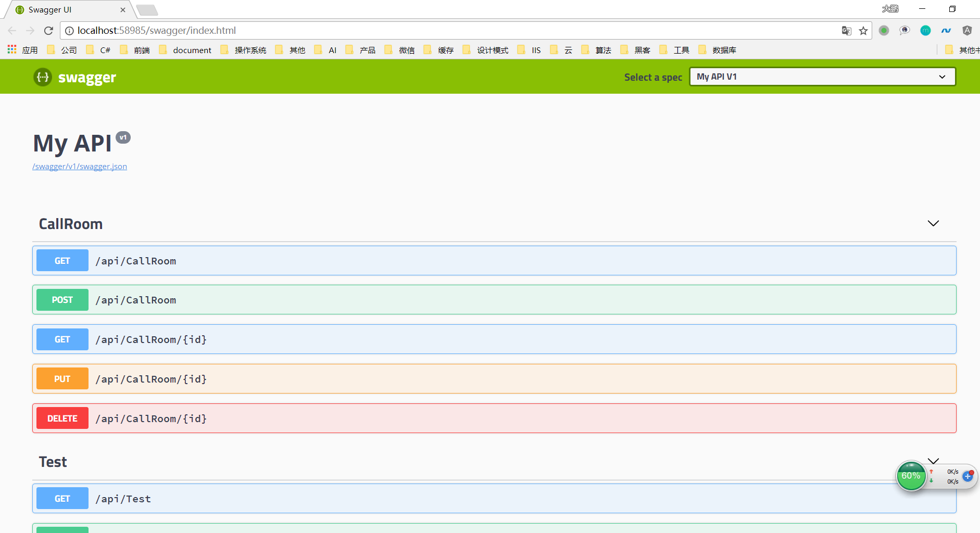Open the /swagger/v1/swagger.json link
The height and width of the screenshot is (533, 980).
coord(80,167)
